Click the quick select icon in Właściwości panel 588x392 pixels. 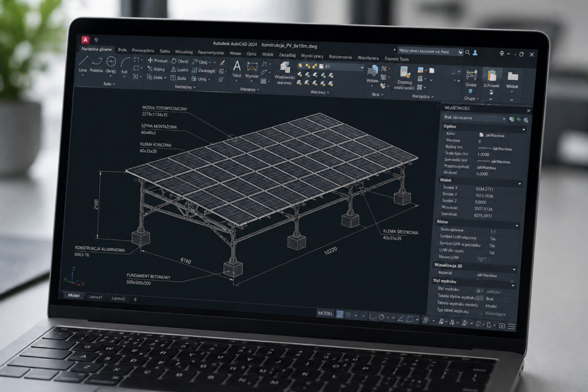coord(526,121)
